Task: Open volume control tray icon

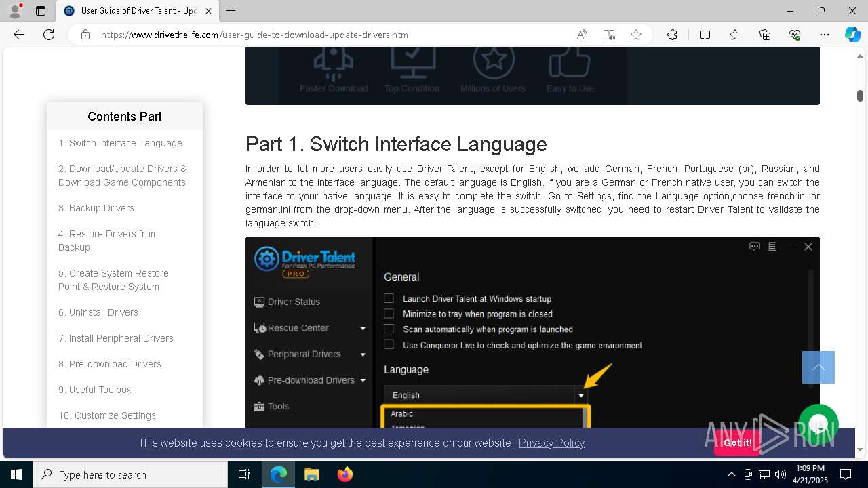Action: pyautogui.click(x=780, y=474)
